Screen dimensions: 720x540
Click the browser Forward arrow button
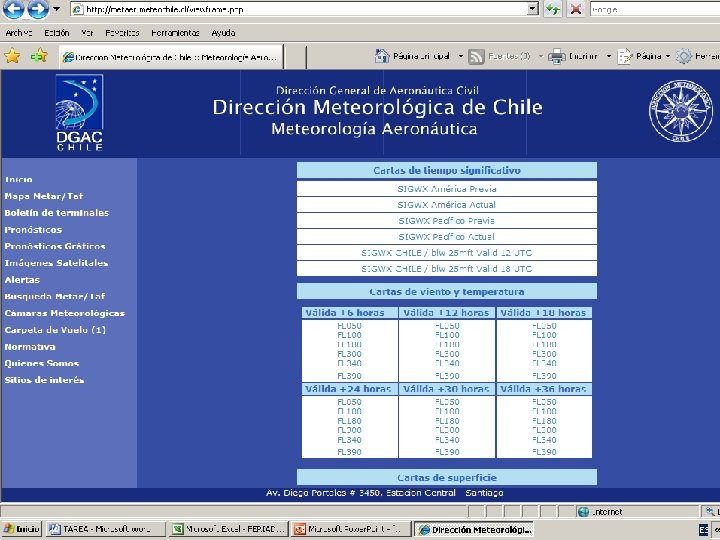click(x=38, y=9)
